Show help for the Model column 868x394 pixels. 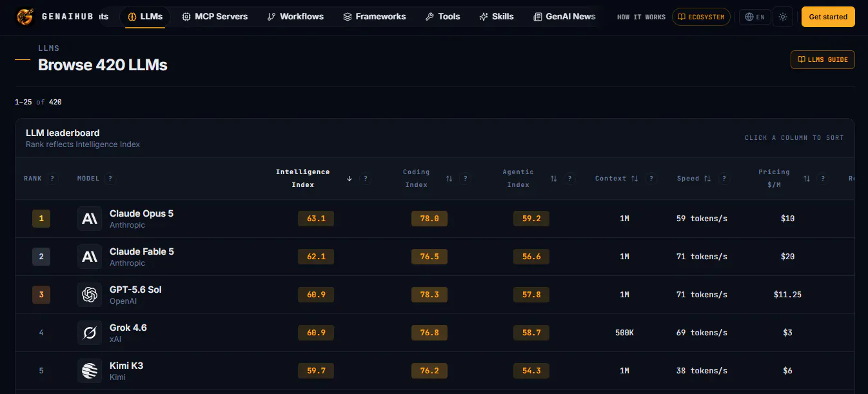coord(110,179)
